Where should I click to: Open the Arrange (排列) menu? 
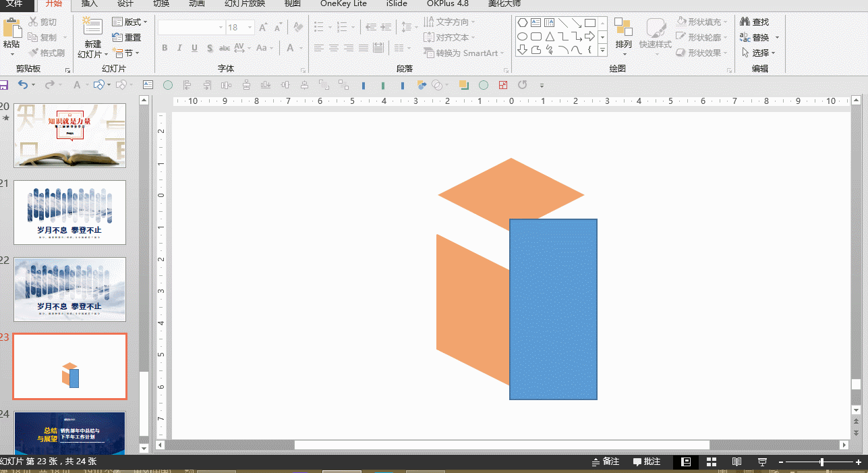623,37
